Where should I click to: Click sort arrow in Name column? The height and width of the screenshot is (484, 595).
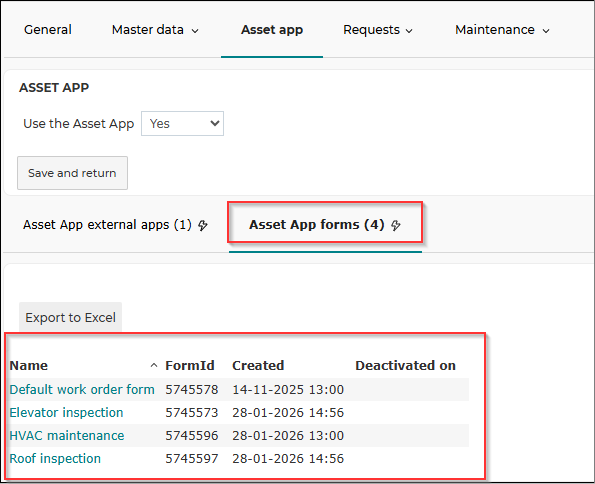click(154, 365)
